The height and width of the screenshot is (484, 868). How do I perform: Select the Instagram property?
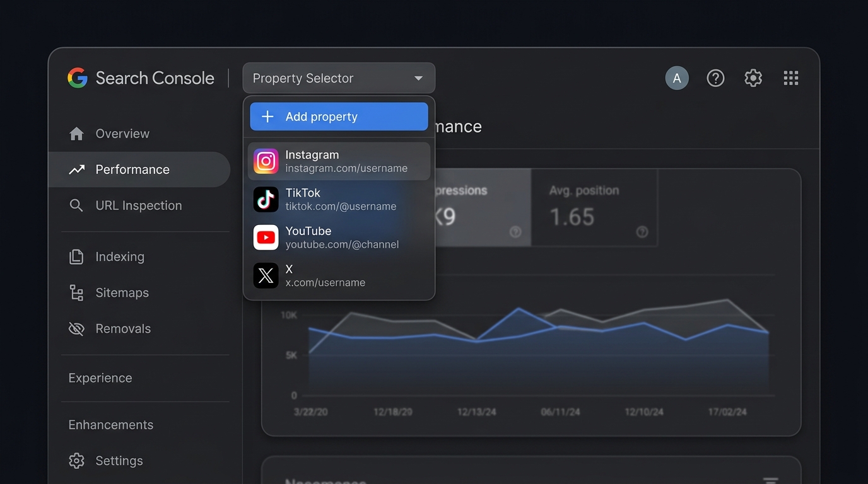tap(339, 161)
